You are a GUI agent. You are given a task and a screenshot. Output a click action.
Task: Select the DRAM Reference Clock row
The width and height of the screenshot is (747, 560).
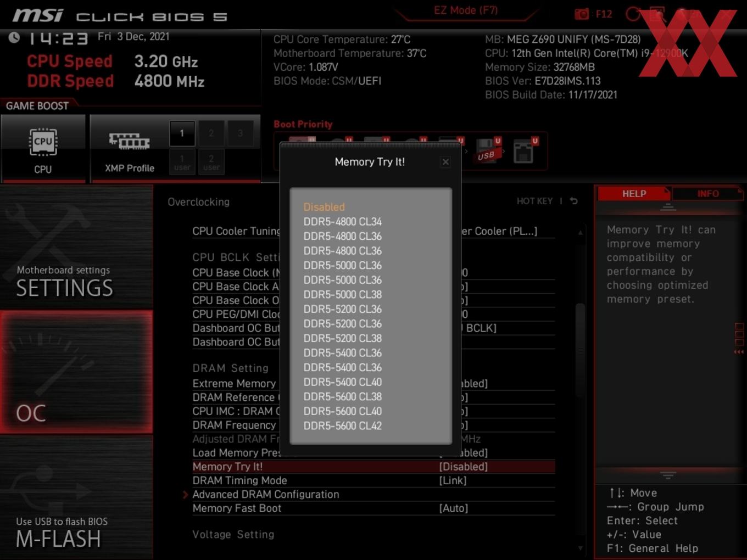pyautogui.click(x=374, y=397)
